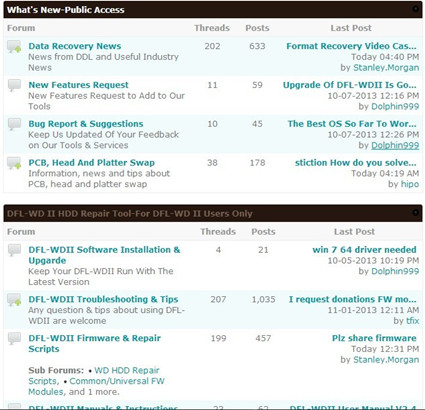View Dolphin999 profile in Software Installation row

395,271
